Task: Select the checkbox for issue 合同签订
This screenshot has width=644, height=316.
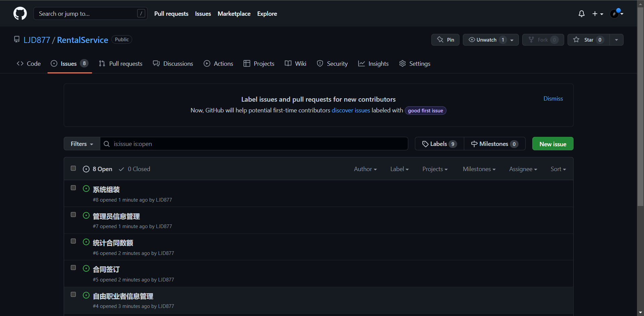Action: pos(73,268)
